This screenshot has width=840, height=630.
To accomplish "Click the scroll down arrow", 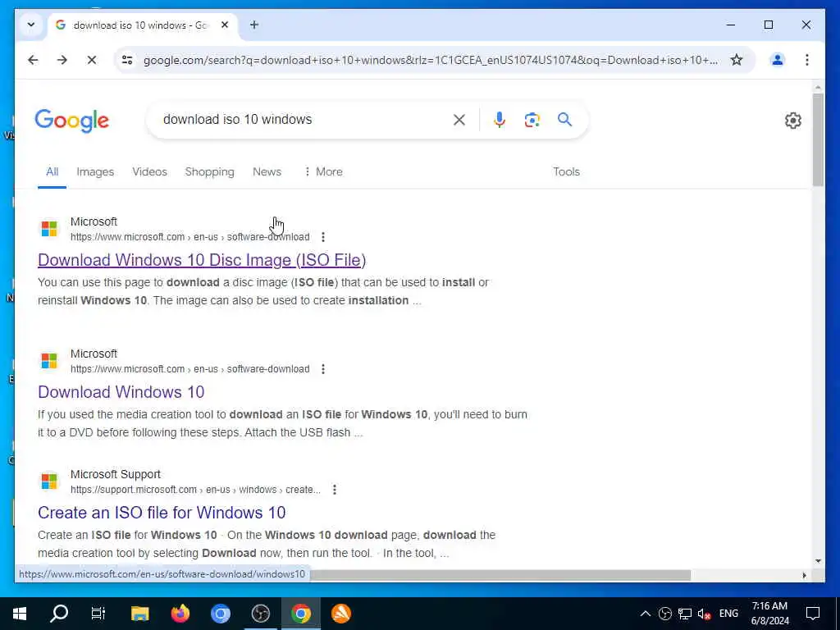I will (818, 561).
